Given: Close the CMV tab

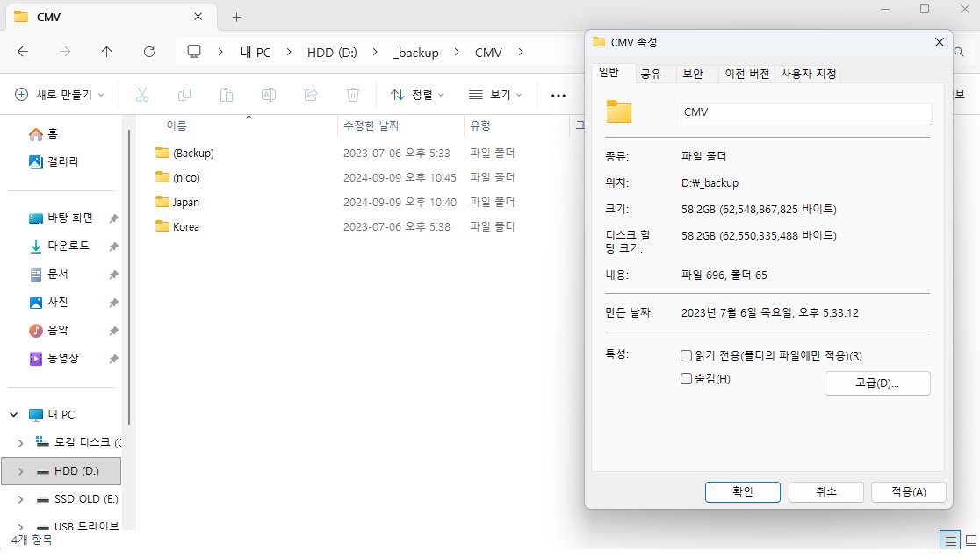Looking at the screenshot, I should [x=198, y=17].
